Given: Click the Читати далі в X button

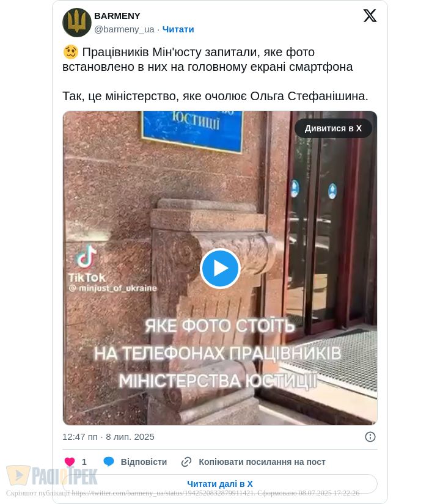Looking at the screenshot, I should click(x=219, y=484).
